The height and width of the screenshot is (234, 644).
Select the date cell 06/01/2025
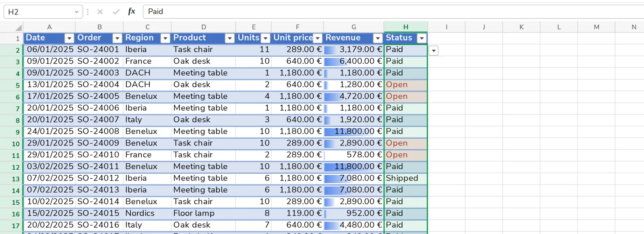[49, 50]
